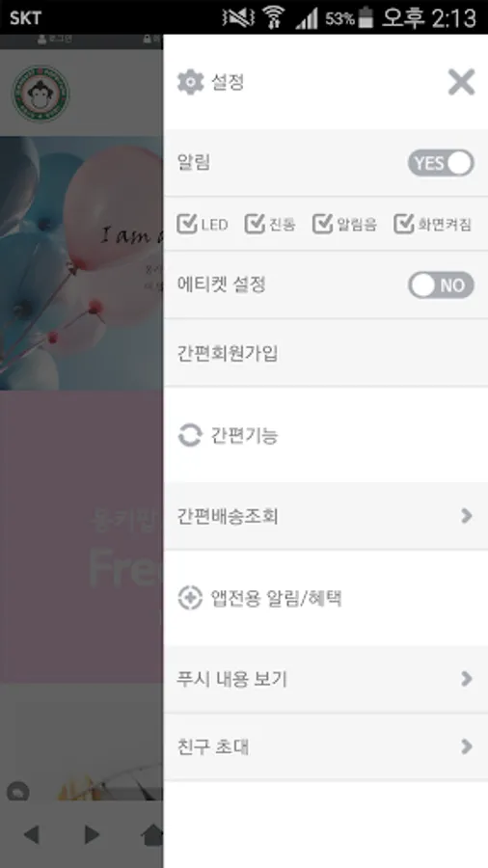The image size is (488, 868).
Task: Open the chat bubble icon
Action: (18, 792)
